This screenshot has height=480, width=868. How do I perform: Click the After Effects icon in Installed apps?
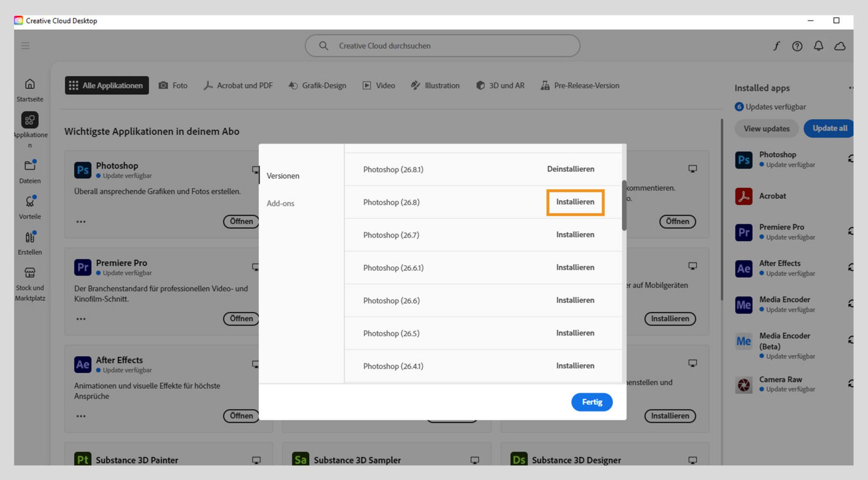click(744, 269)
